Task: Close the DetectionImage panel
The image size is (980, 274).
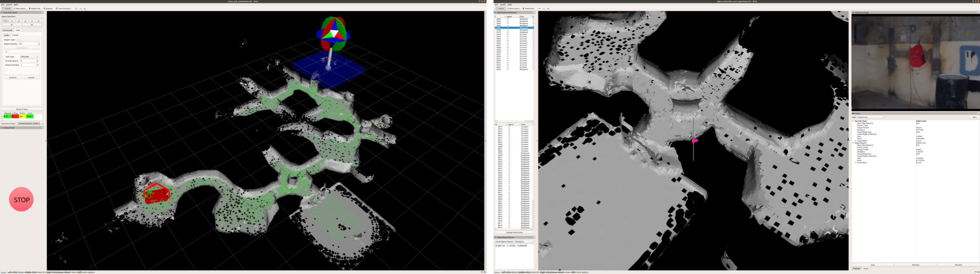Action: 978,13
